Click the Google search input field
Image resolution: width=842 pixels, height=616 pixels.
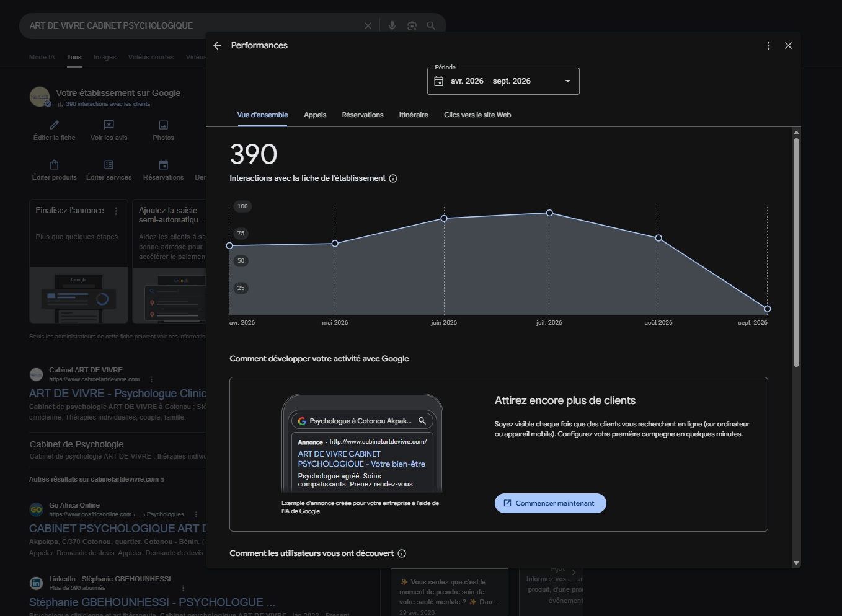pos(192,26)
